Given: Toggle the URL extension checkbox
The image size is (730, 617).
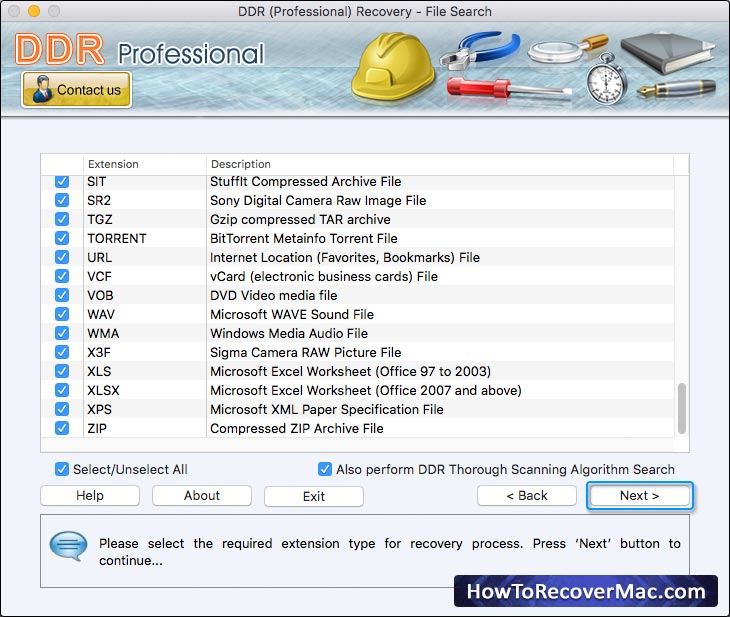Looking at the screenshot, I should tap(62, 257).
